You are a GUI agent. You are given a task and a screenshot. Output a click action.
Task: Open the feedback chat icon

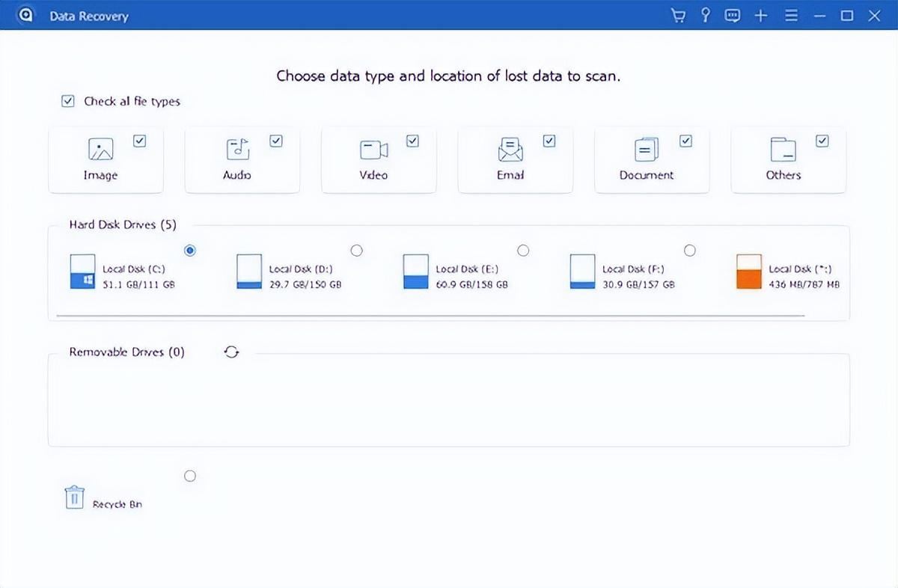(733, 16)
